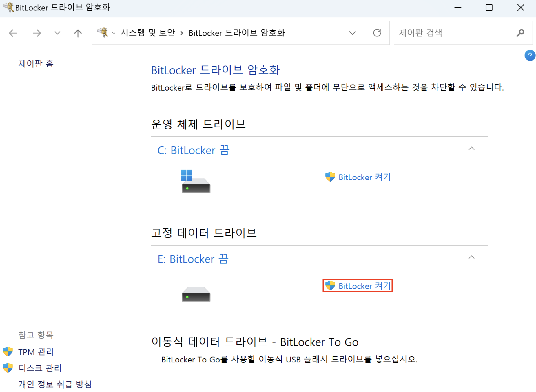This screenshot has width=536, height=392.
Task: Open TPM 관리
Action: [36, 352]
